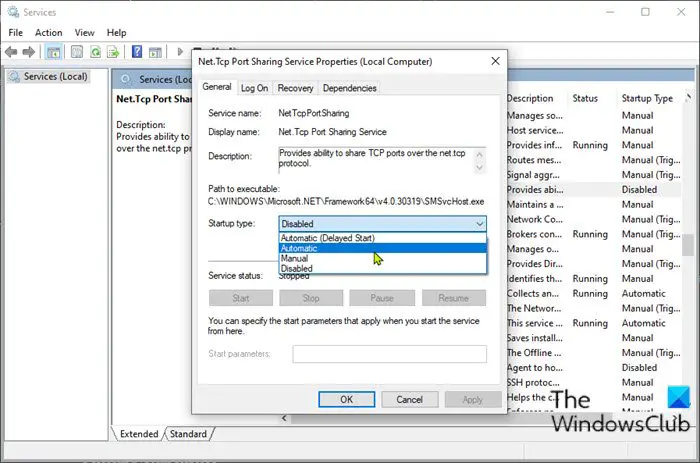Select the row described 'Signal aggr...'
700x463 pixels.
tap(594, 175)
